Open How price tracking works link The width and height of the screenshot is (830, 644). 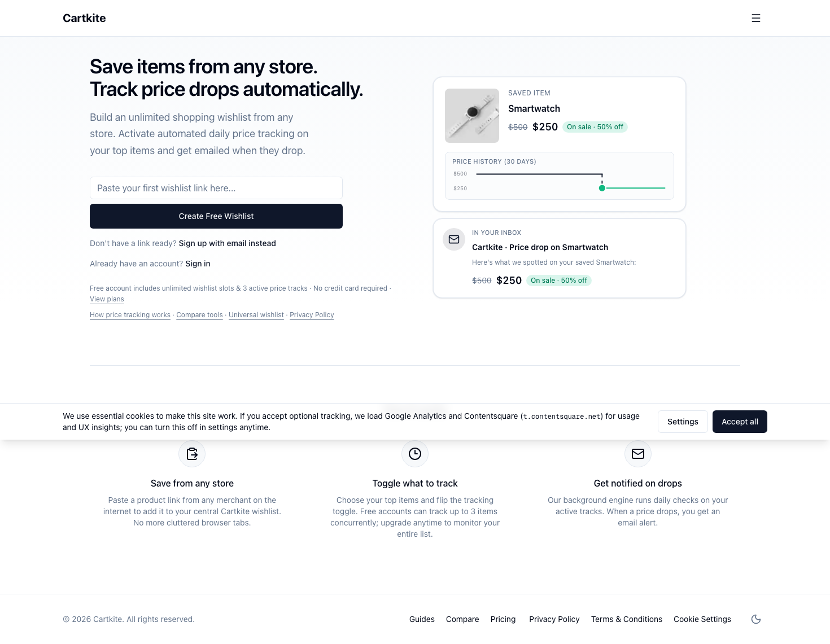(x=130, y=315)
